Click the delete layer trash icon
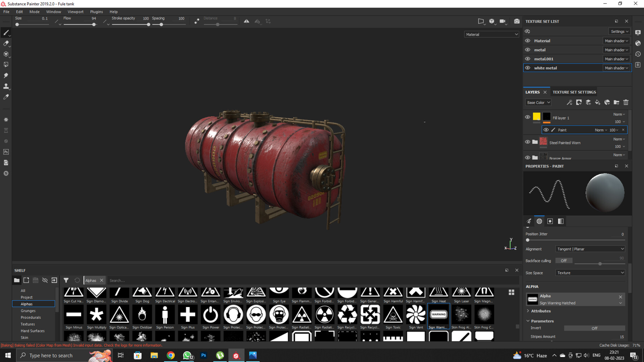The height and width of the screenshot is (362, 644). tap(626, 103)
